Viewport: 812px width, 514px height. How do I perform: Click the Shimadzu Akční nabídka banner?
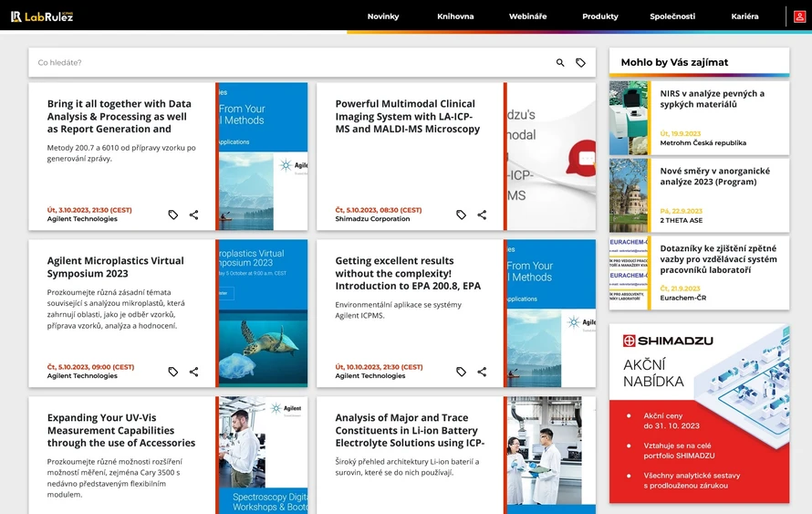[699, 414]
